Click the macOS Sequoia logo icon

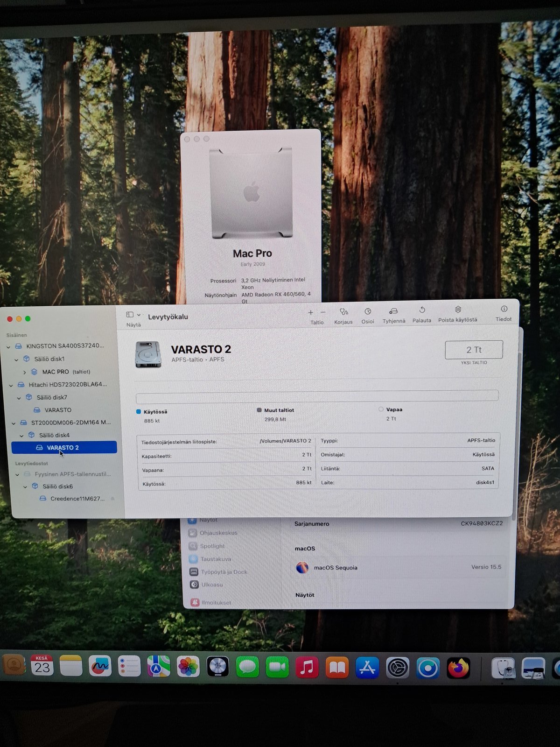[x=302, y=568]
